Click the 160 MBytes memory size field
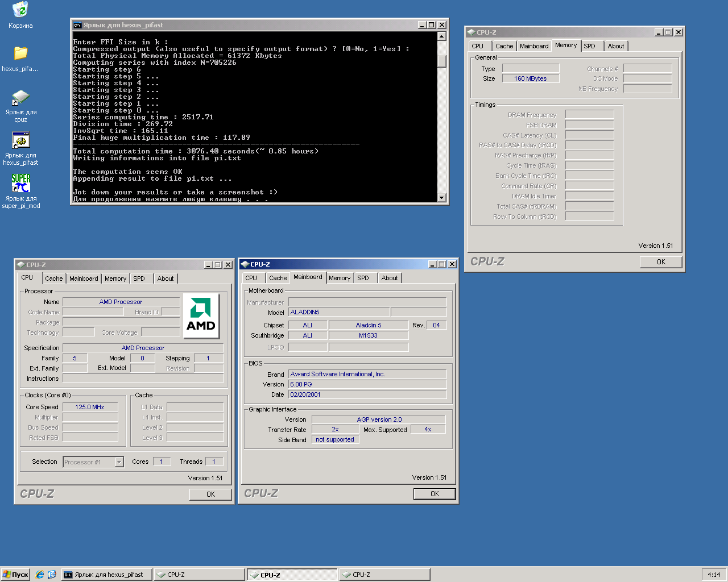728x582 pixels. [530, 79]
